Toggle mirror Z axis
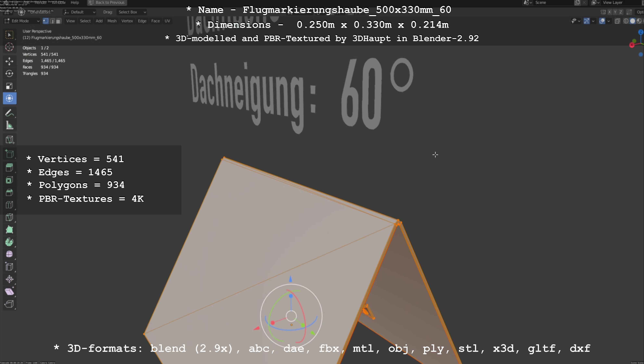 click(x=620, y=12)
